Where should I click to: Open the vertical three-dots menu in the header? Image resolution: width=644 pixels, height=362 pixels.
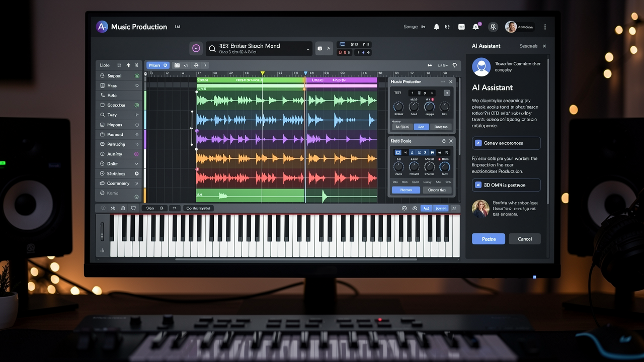point(545,27)
